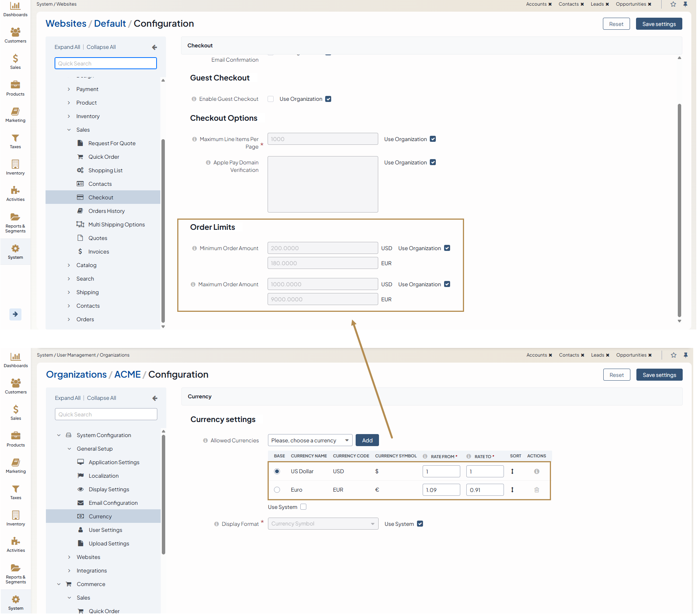Expand the Integrations node
Viewport: 700px width, 615px height.
tap(69, 571)
